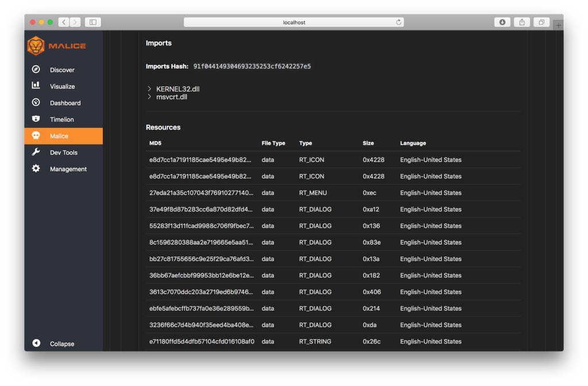Click the Language column header

tap(413, 143)
